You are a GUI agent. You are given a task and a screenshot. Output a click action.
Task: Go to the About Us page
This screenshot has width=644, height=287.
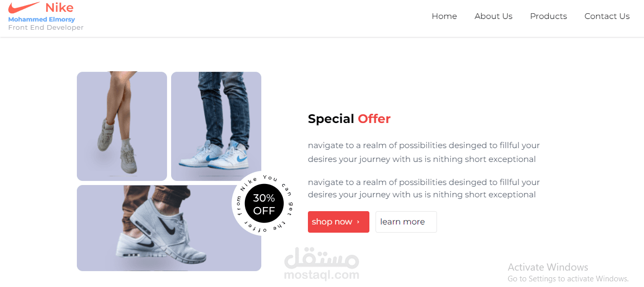click(493, 16)
